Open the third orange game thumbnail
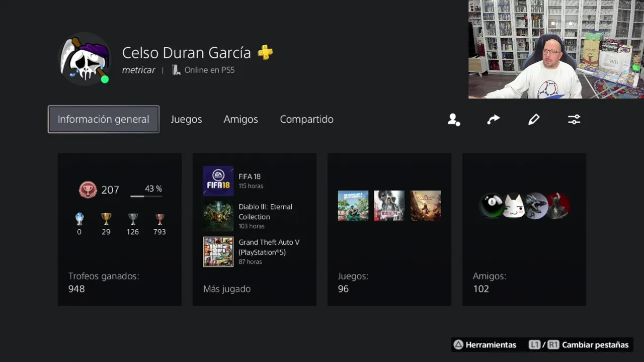Image resolution: width=644 pixels, height=362 pixels. tap(426, 206)
